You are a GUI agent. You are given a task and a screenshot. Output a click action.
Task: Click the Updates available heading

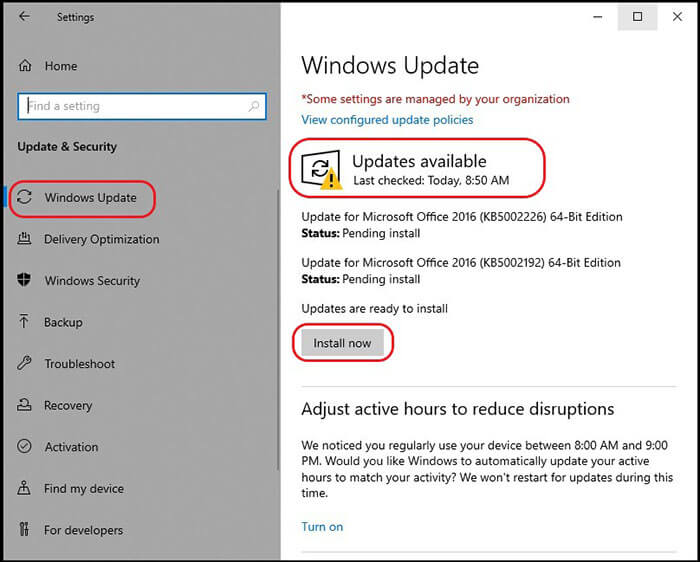click(x=419, y=161)
